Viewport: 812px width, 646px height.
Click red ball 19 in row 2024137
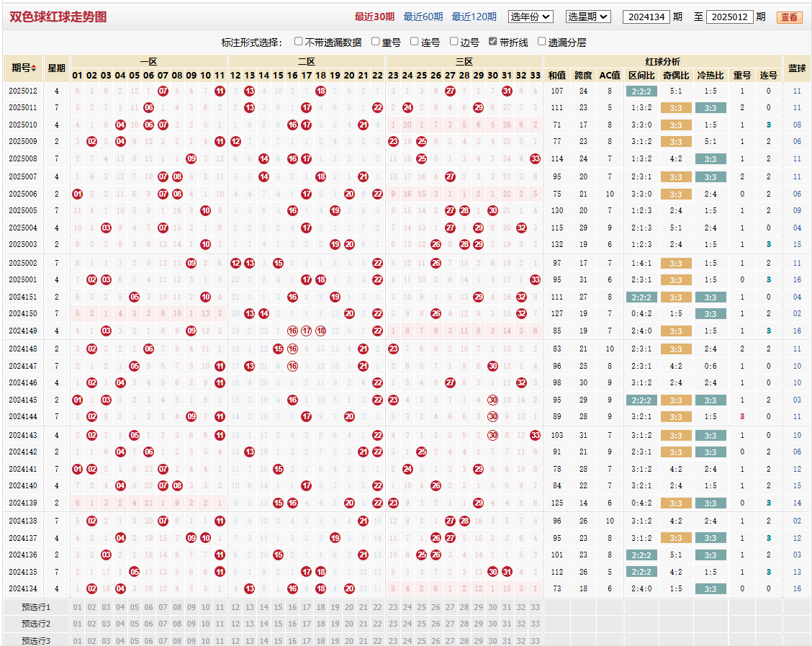(x=335, y=538)
